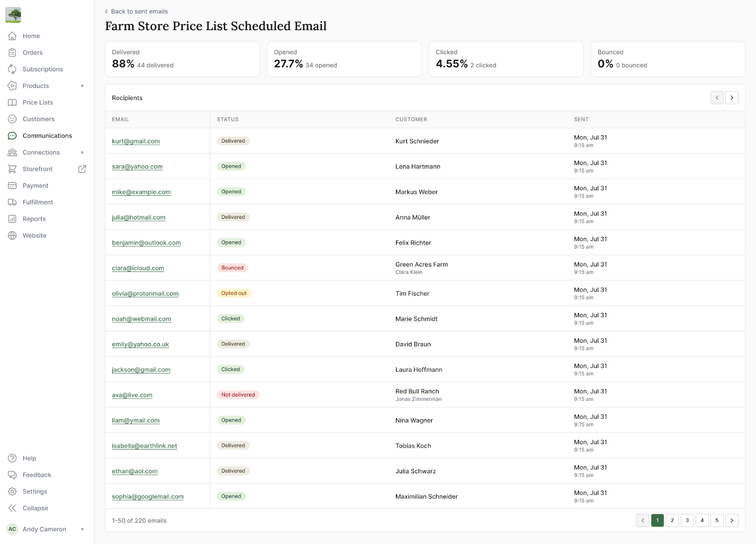The image size is (756, 544).
Task: Open Orders via clipboard icon
Action: 12,52
